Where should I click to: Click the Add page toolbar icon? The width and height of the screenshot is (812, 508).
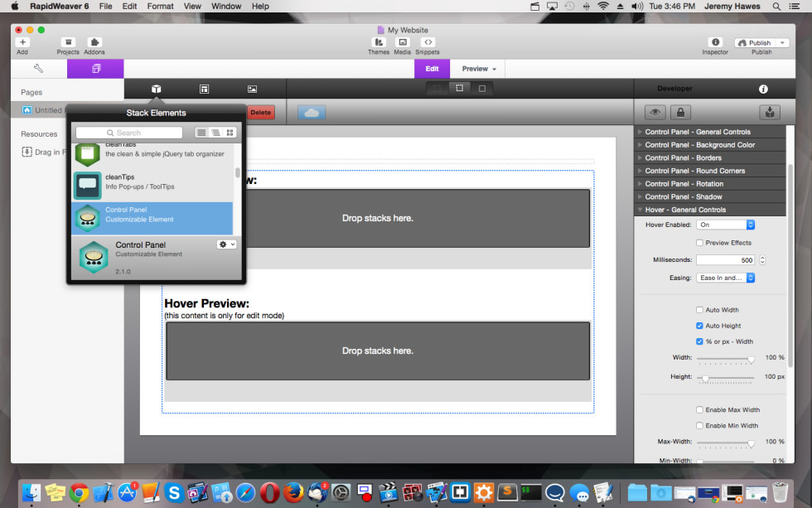pyautogui.click(x=22, y=42)
